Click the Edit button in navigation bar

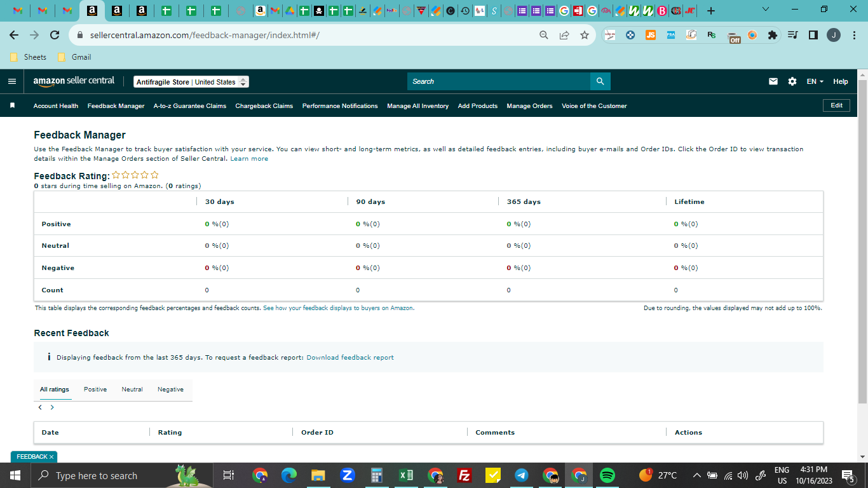(837, 105)
